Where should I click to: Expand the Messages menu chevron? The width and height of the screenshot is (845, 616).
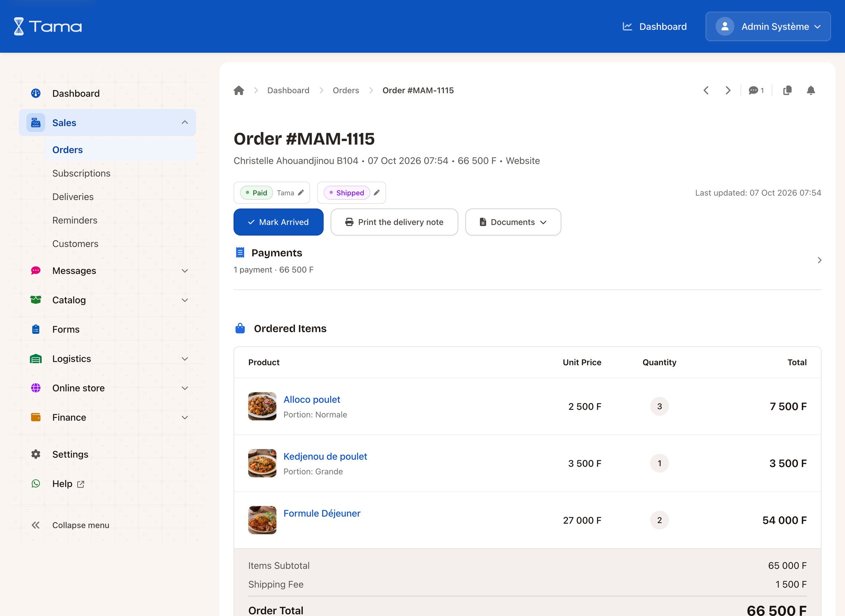point(185,271)
